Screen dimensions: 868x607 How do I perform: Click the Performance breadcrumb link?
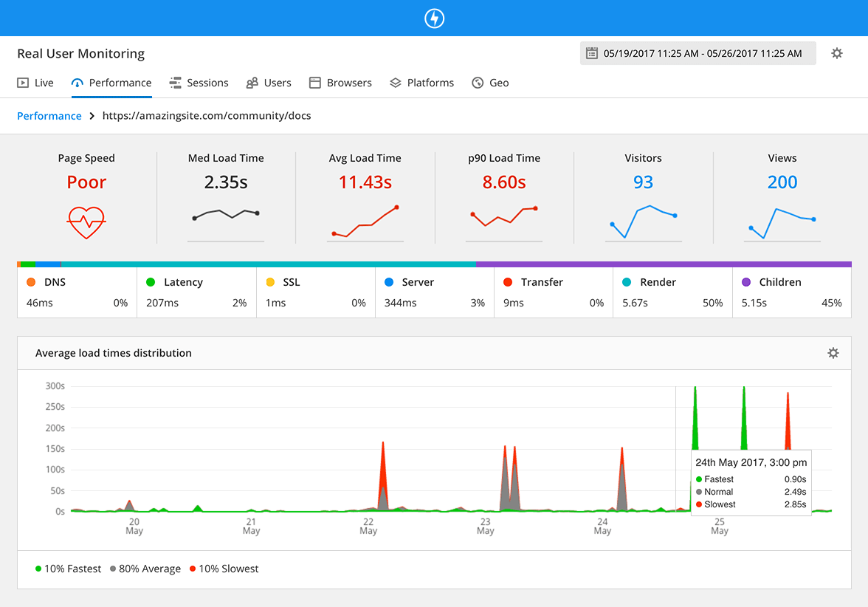(x=49, y=116)
